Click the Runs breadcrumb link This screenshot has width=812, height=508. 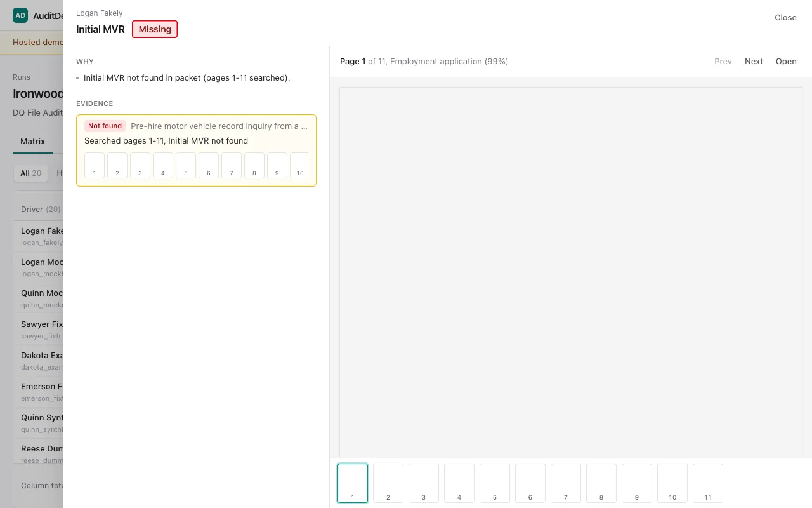pos(22,77)
